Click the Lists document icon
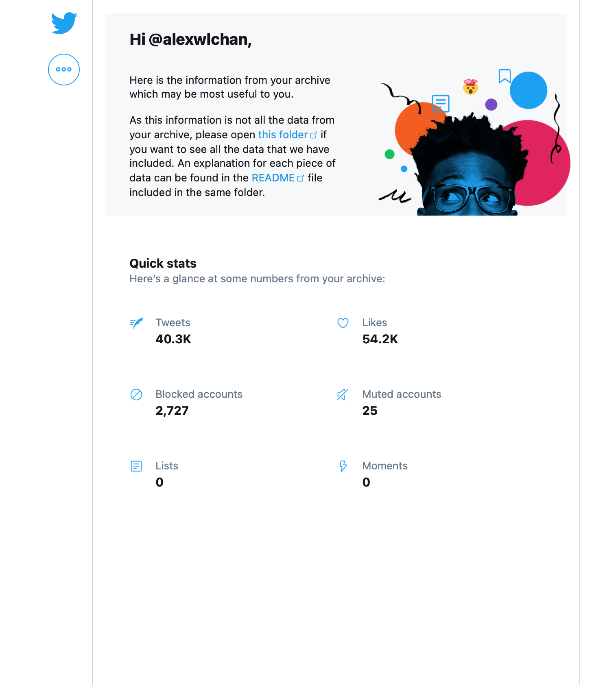The image size is (616, 685). click(x=136, y=466)
